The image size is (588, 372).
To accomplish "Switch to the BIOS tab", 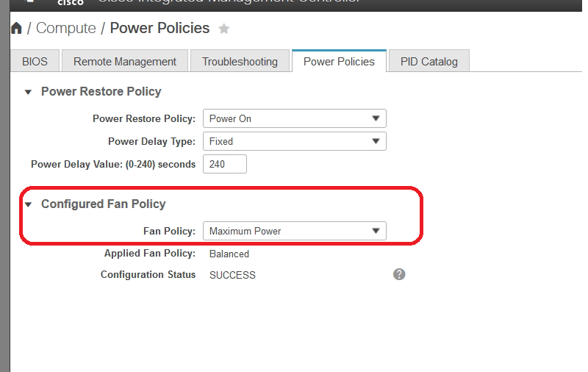I will click(35, 61).
